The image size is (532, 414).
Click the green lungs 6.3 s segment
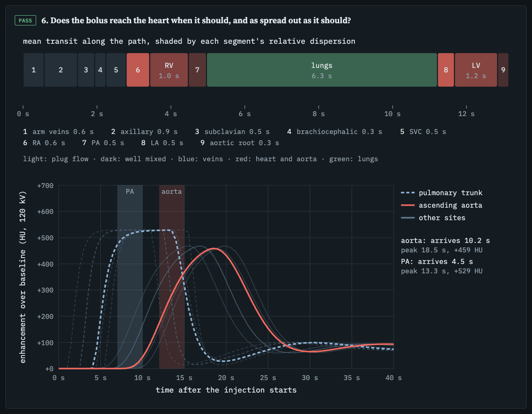coord(322,70)
